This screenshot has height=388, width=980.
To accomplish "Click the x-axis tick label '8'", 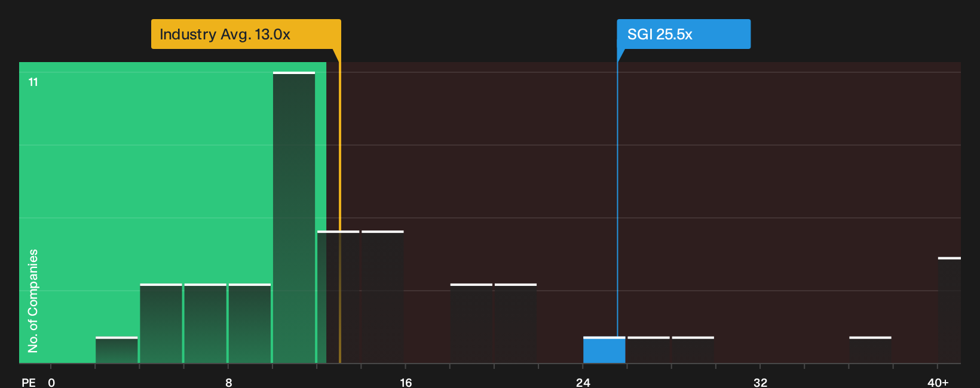I will [229, 383].
